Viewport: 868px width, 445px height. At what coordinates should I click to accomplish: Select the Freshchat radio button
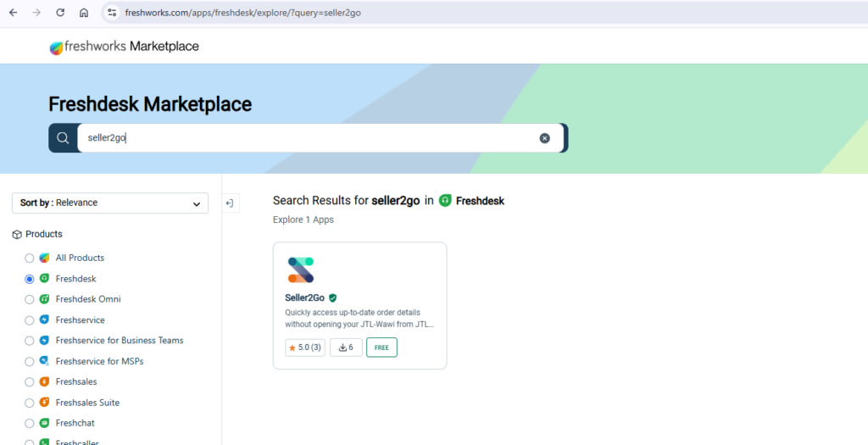click(30, 424)
